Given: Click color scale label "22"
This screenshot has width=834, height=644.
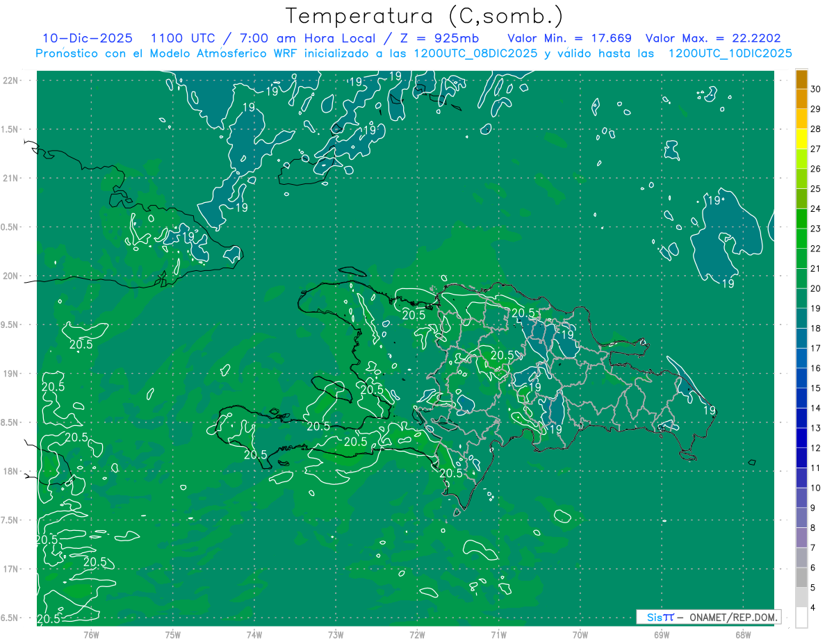Looking at the screenshot, I should pos(817,249).
